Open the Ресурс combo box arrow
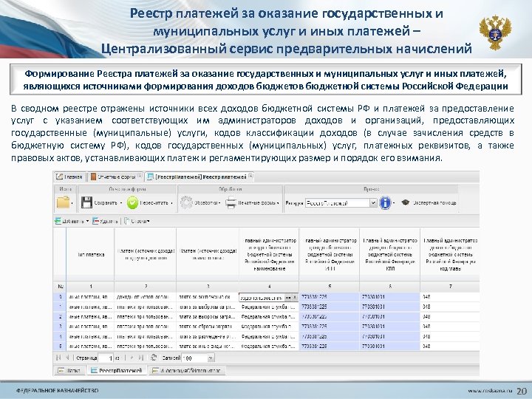Viewport: 532px width, 399px height. [x=373, y=203]
